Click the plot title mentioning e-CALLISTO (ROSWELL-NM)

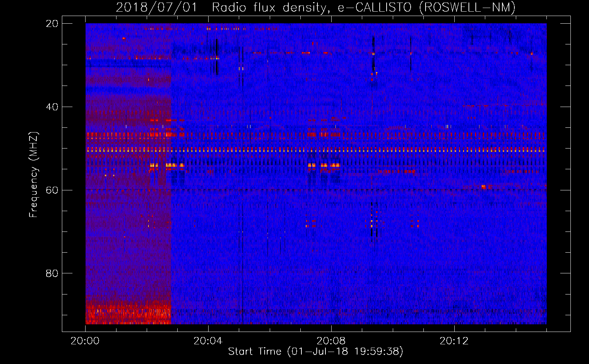click(316, 7)
